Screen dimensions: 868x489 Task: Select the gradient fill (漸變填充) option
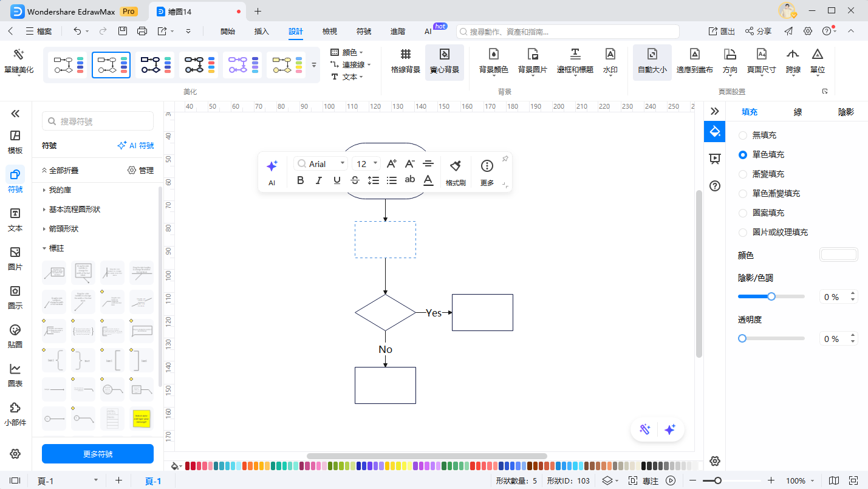[x=742, y=174]
